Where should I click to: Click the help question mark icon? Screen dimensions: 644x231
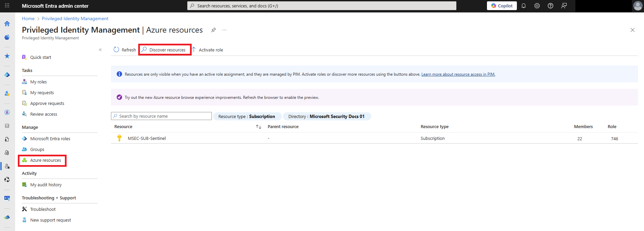click(551, 6)
